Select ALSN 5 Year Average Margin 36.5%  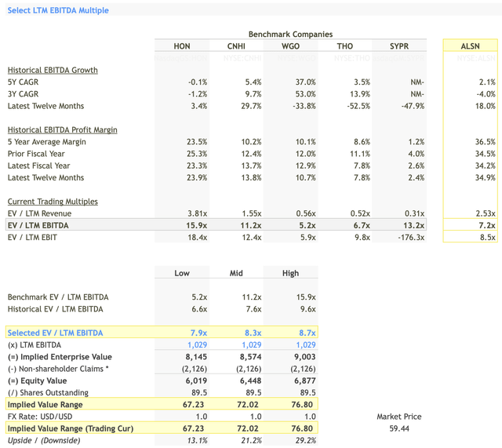[486, 141]
